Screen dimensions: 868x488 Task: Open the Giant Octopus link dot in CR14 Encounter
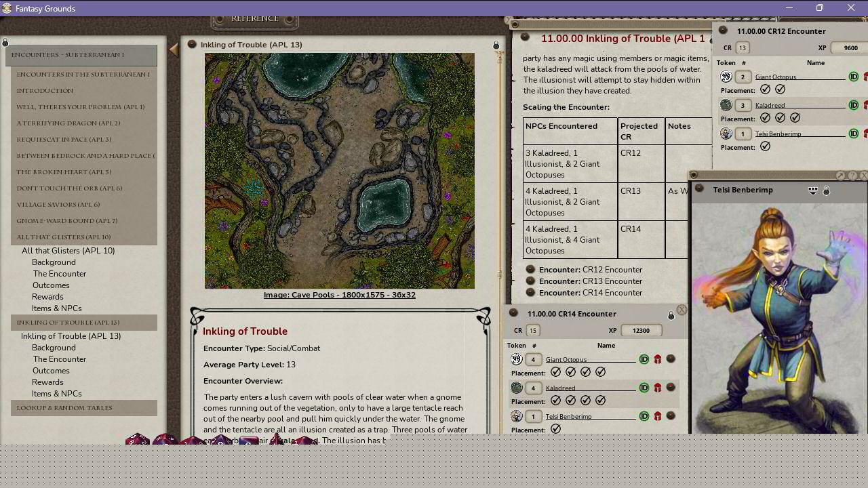[671, 359]
